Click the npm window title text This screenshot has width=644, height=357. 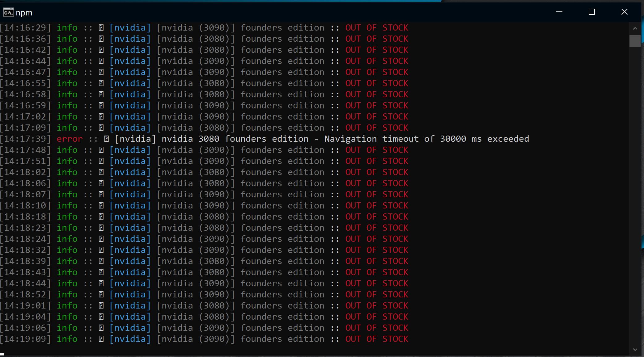24,13
